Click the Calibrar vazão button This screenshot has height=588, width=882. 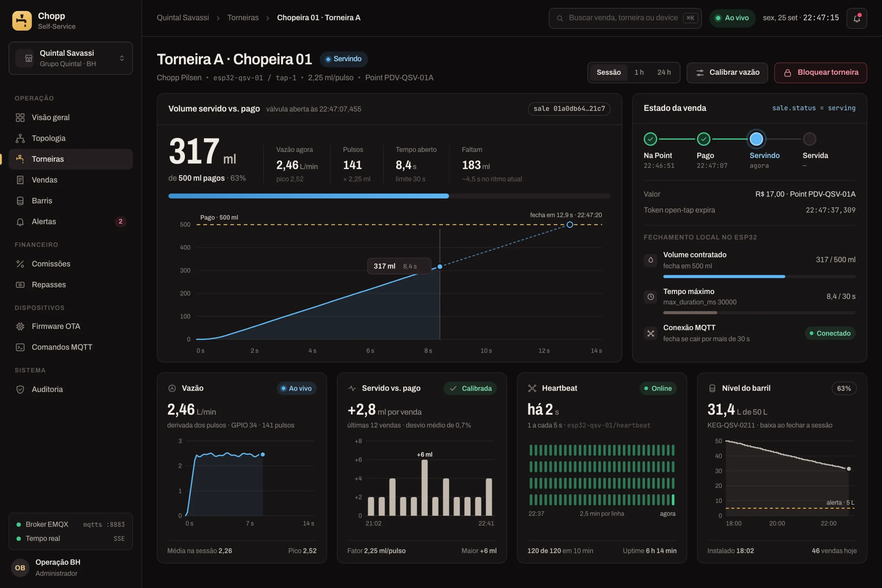[727, 72]
